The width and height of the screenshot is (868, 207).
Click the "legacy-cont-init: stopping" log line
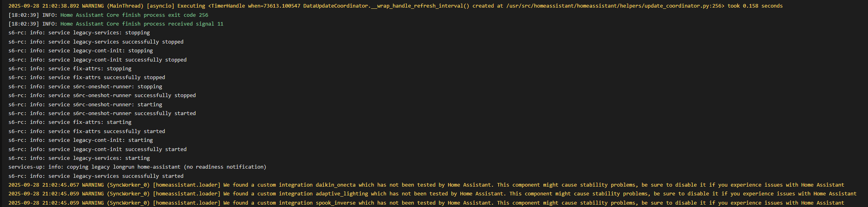pyautogui.click(x=81, y=51)
